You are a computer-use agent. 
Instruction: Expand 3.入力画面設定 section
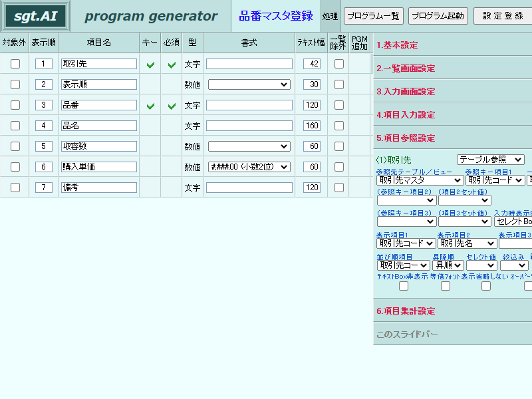[x=453, y=92]
